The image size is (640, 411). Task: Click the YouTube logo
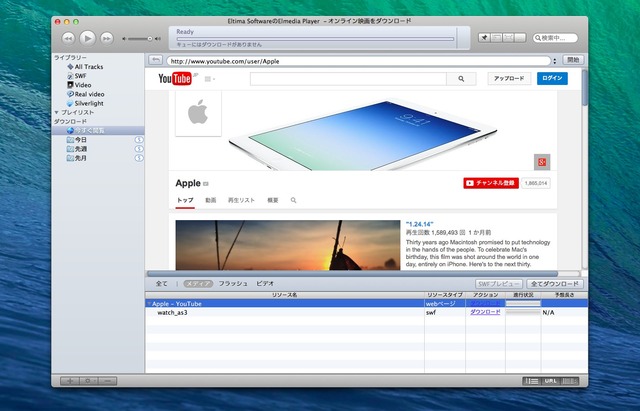pos(175,78)
